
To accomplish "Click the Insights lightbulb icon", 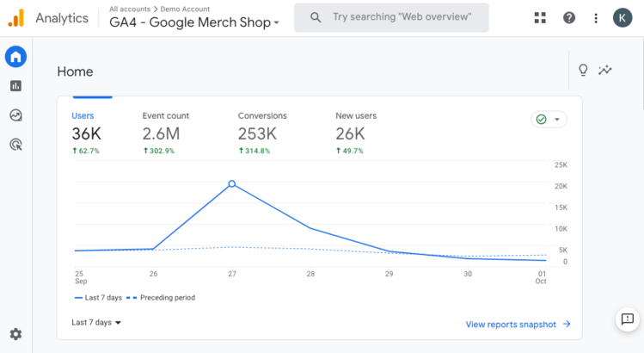I will pos(583,70).
